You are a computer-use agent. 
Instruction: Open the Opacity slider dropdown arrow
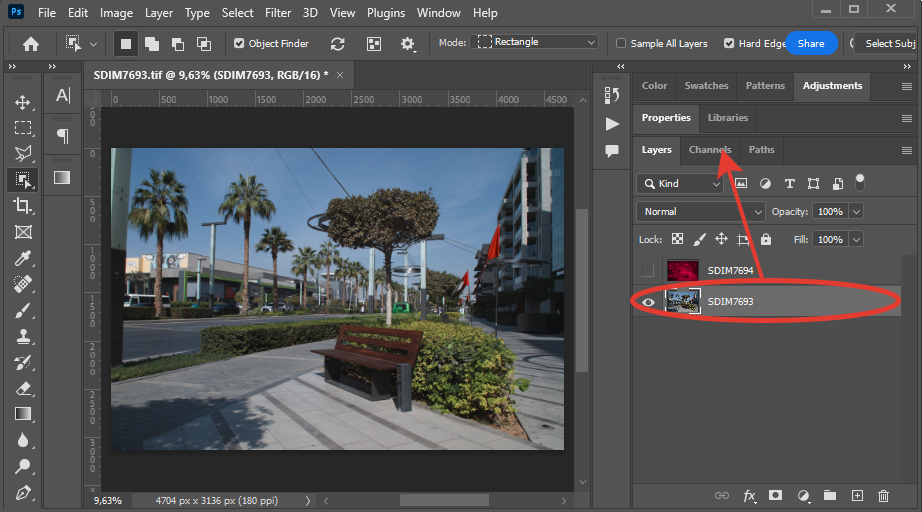856,212
